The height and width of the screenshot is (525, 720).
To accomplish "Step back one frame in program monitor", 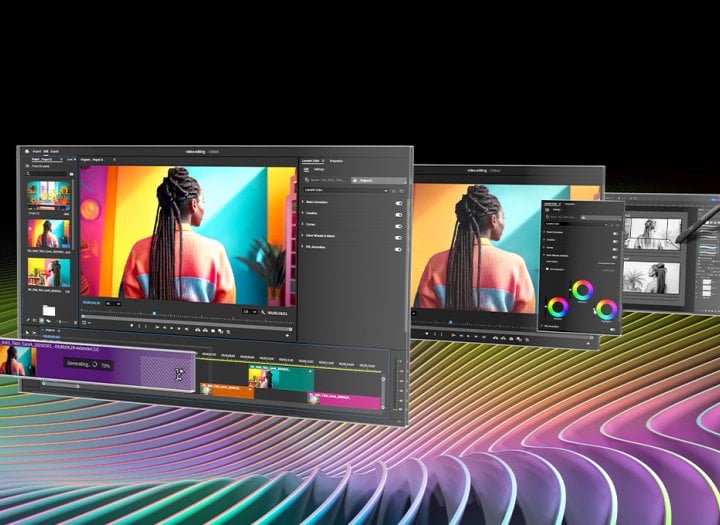I will pyautogui.click(x=164, y=327).
